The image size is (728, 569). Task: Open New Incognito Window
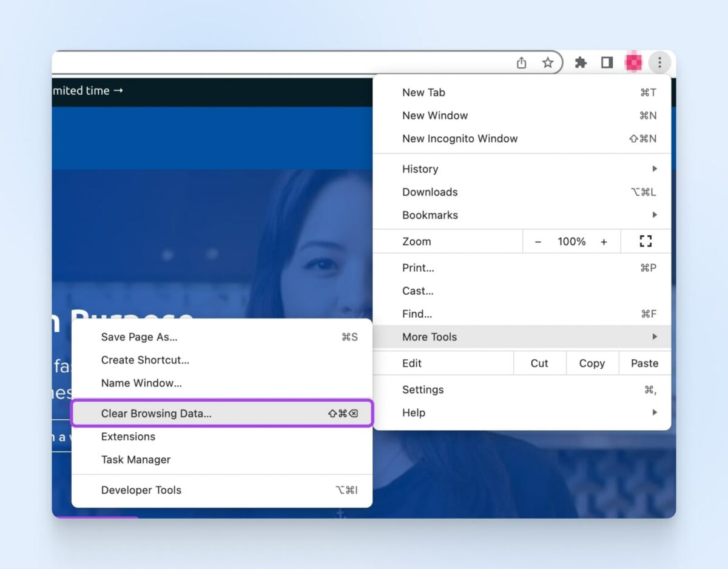[460, 138]
